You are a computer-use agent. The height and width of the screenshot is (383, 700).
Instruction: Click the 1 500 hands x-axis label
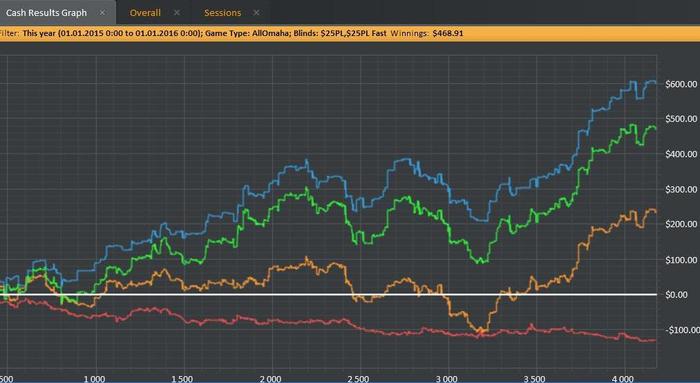click(182, 379)
